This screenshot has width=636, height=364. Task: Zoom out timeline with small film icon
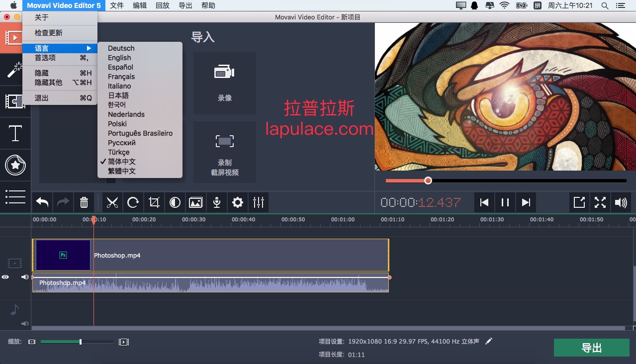click(x=32, y=342)
